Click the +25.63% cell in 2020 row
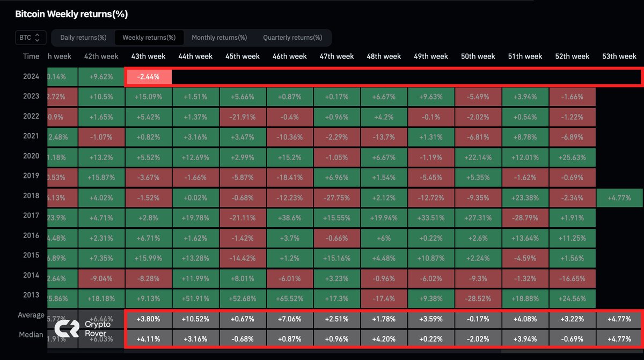644x360 pixels. (x=572, y=156)
